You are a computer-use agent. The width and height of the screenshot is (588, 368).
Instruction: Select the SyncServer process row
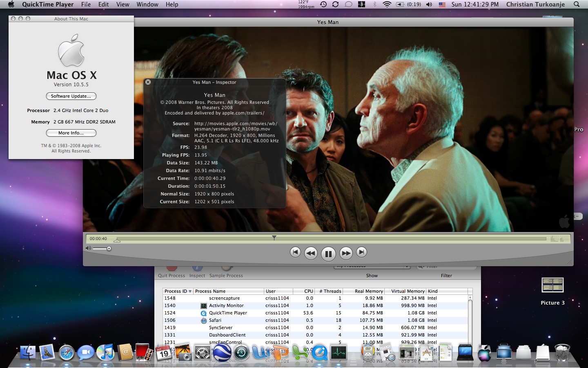[x=315, y=328]
